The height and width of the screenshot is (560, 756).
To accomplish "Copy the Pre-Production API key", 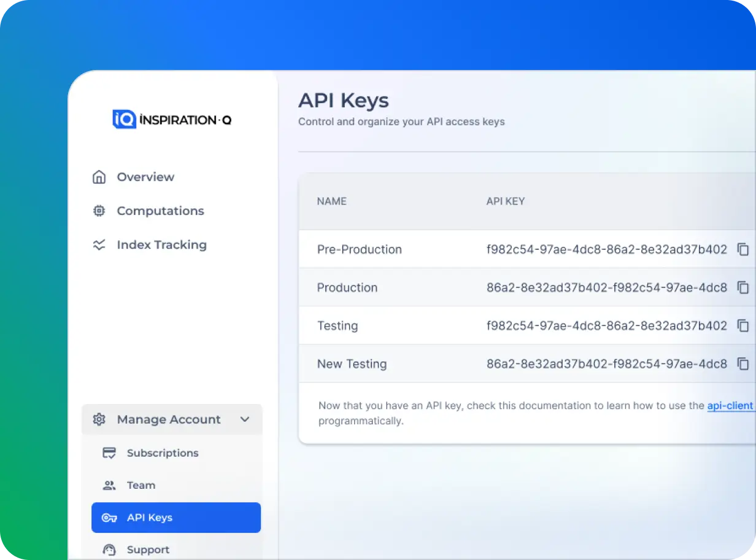I will 743,249.
